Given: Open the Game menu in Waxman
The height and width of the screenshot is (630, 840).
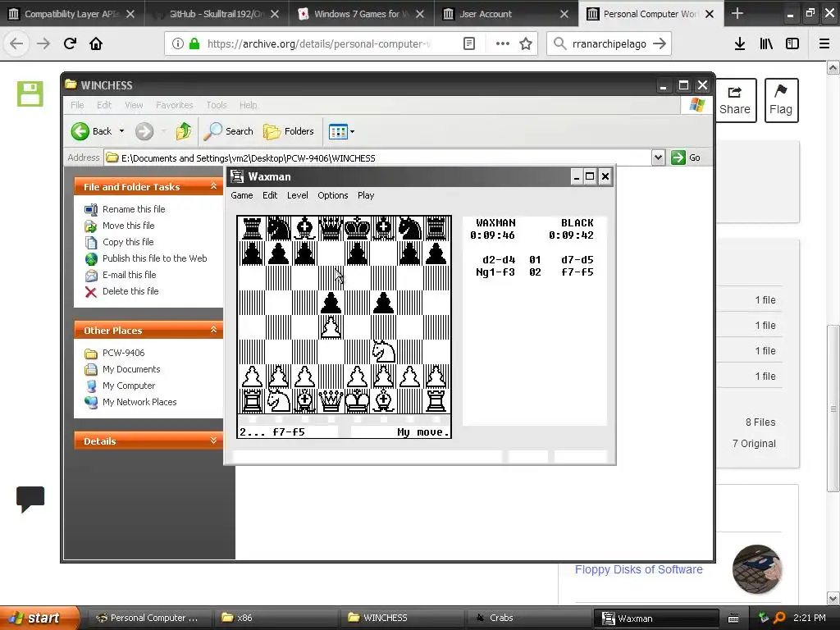Looking at the screenshot, I should tap(242, 195).
